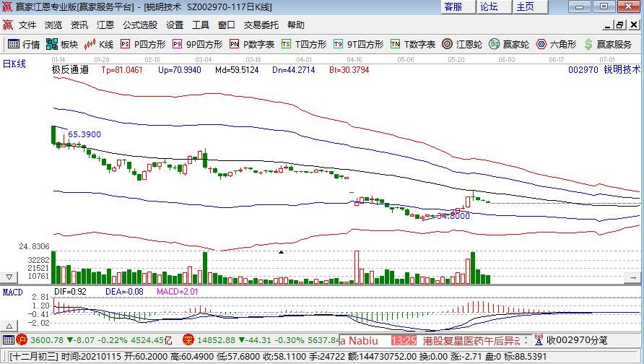Click the 极反通道 indicator name

point(70,69)
